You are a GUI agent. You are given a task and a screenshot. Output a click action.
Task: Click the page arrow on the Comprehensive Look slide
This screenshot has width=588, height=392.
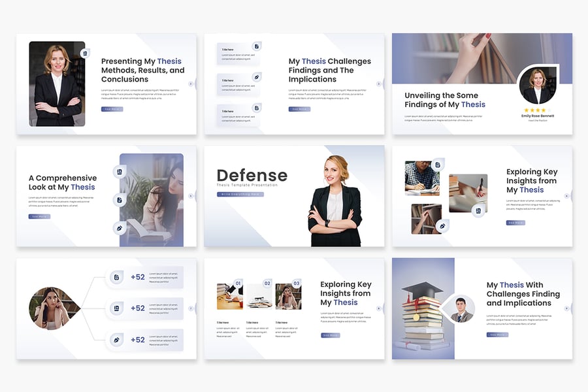pos(191,195)
